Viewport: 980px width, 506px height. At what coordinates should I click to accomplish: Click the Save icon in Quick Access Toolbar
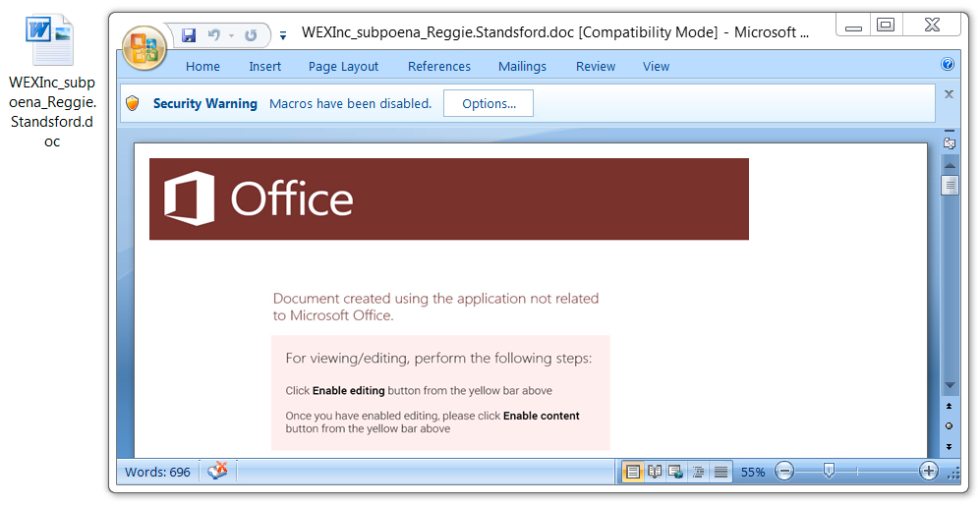(189, 35)
